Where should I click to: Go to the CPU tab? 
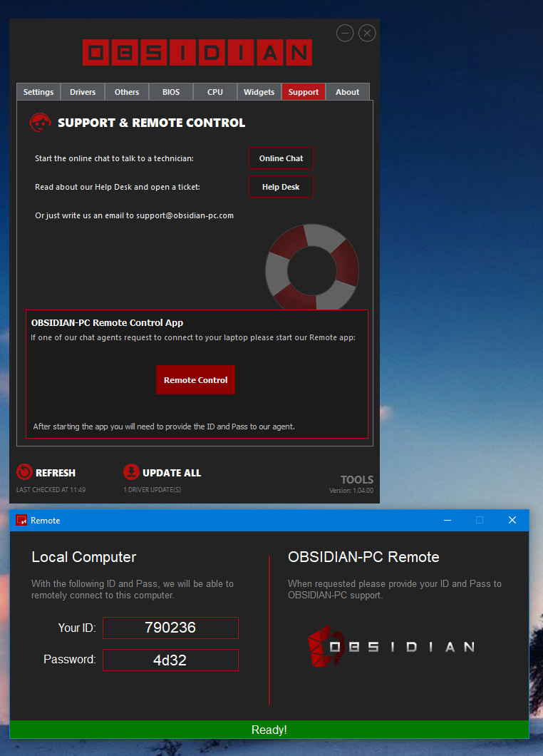click(215, 91)
